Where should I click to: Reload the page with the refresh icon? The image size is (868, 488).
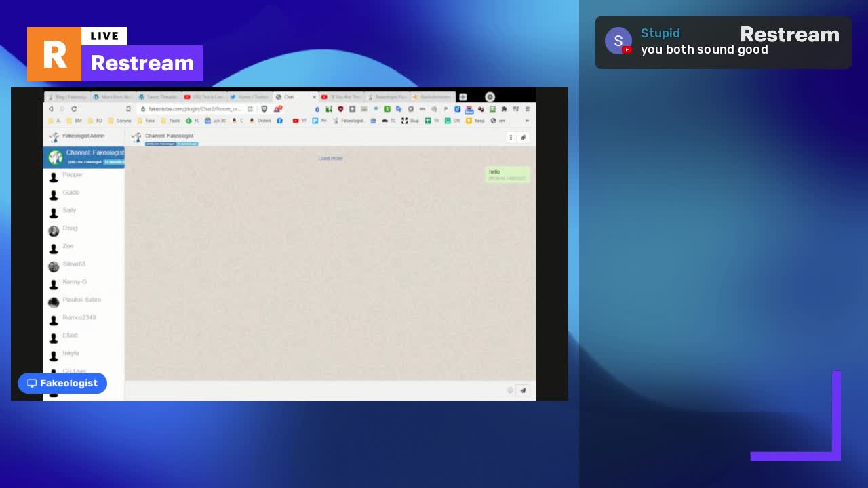click(74, 109)
